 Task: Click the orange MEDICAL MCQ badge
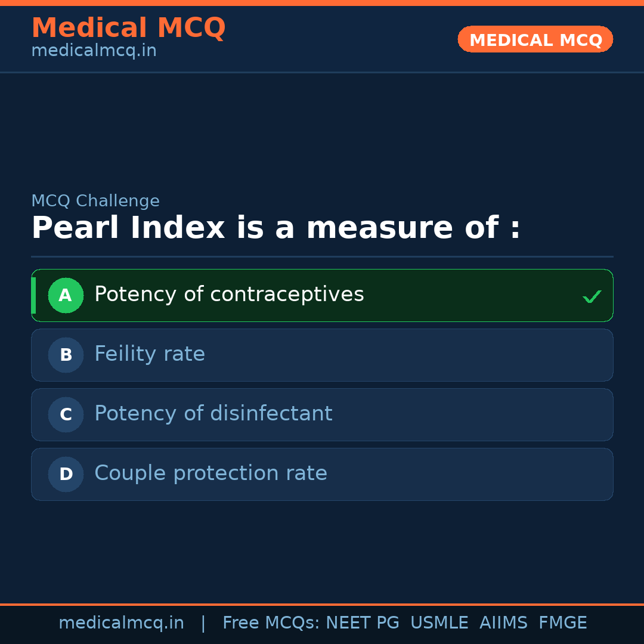point(535,40)
